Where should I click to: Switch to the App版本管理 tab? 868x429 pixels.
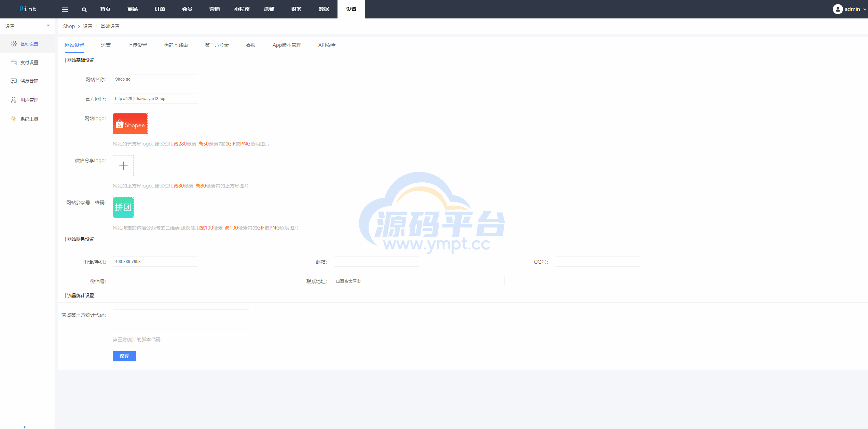(x=287, y=45)
